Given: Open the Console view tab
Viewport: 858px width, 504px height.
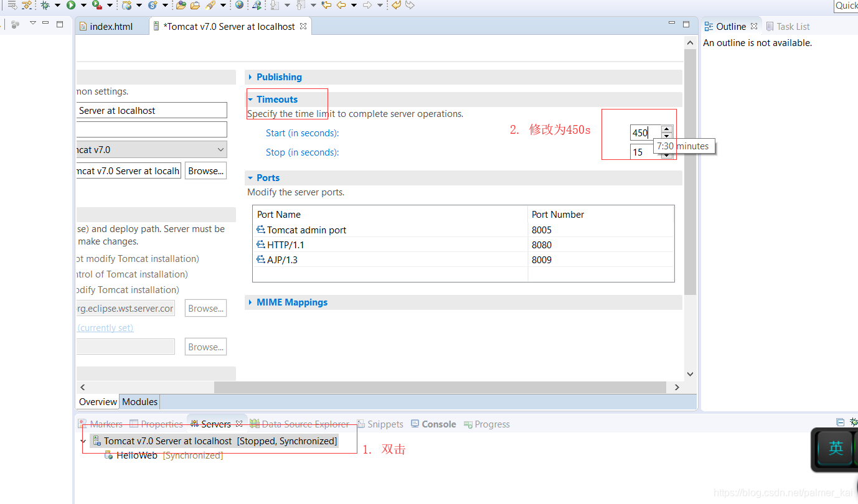Looking at the screenshot, I should point(433,424).
